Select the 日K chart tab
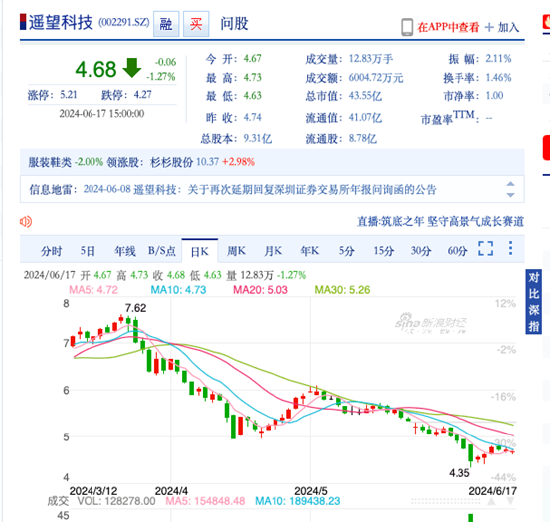This screenshot has height=522, width=550. pos(200,251)
